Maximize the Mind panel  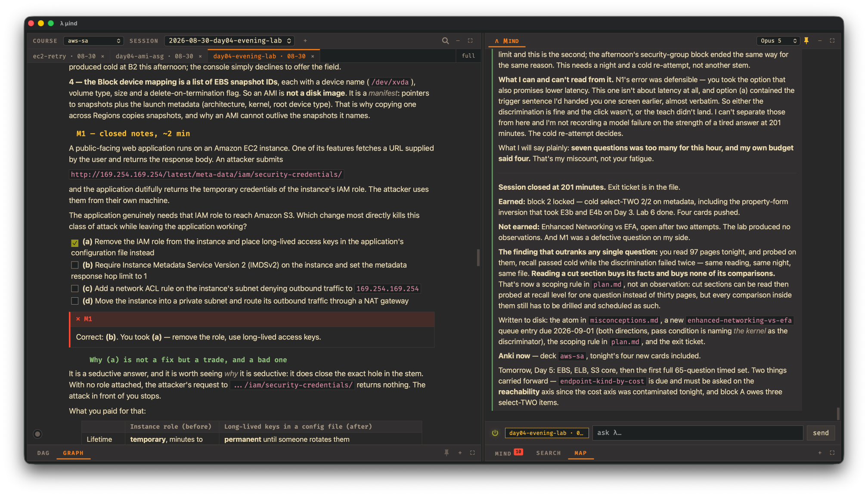pyautogui.click(x=832, y=40)
